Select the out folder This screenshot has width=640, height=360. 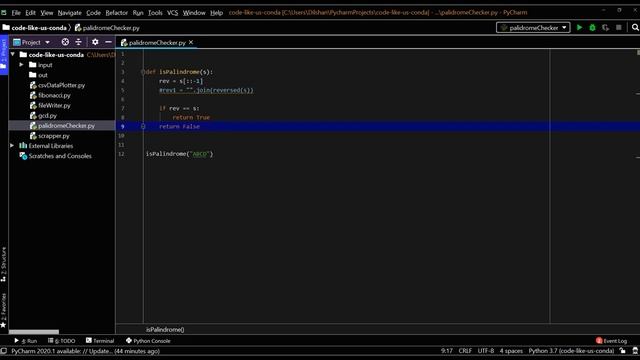tap(42, 75)
